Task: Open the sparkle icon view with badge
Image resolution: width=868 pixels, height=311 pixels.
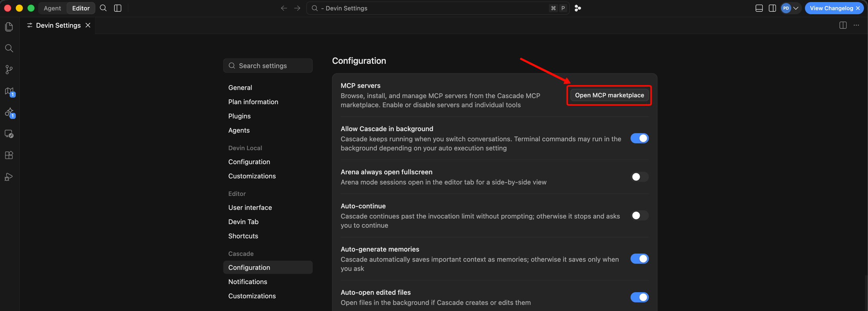Action: [9, 113]
